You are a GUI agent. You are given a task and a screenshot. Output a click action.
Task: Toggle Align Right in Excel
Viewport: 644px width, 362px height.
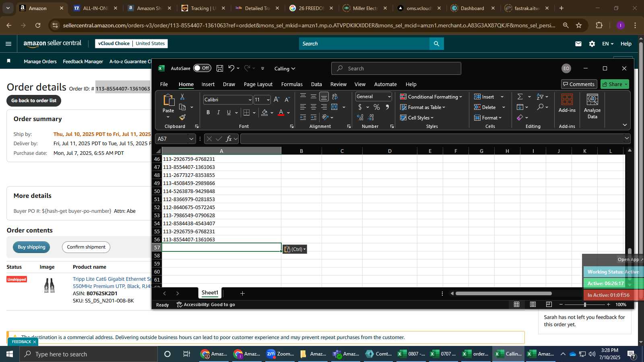pyautogui.click(x=324, y=107)
